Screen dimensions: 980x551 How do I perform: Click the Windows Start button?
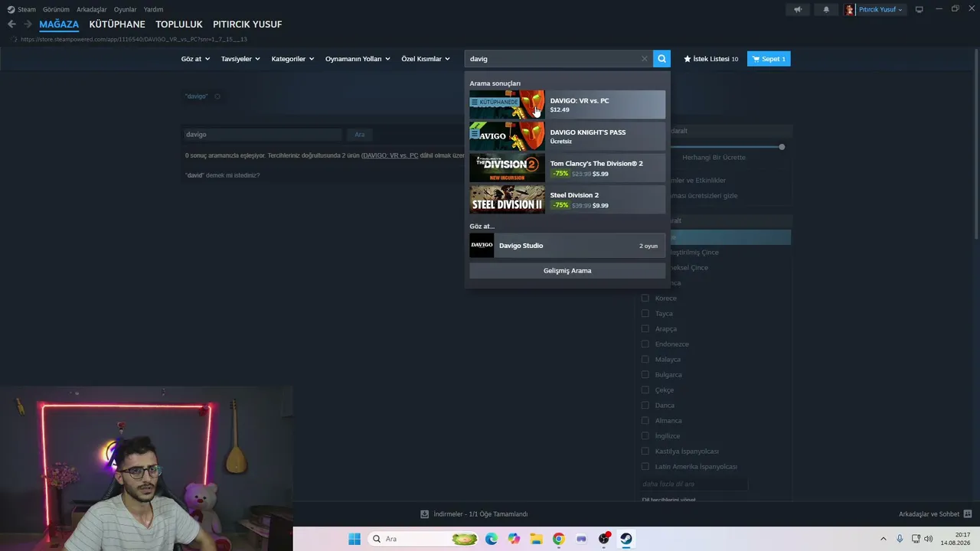pos(354,539)
